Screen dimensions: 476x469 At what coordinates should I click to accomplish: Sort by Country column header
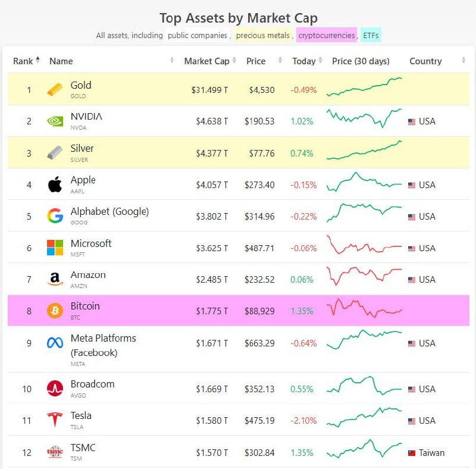tap(425, 61)
